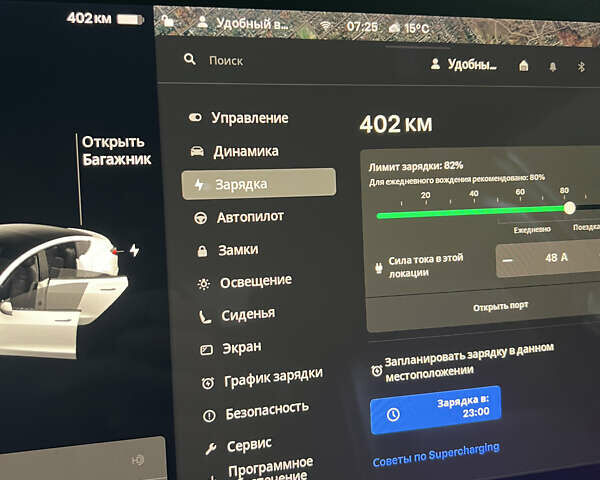Image resolution: width=600 pixels, height=480 pixels.
Task: Click the 60 mark on charge limit scale
Action: pyautogui.click(x=520, y=192)
